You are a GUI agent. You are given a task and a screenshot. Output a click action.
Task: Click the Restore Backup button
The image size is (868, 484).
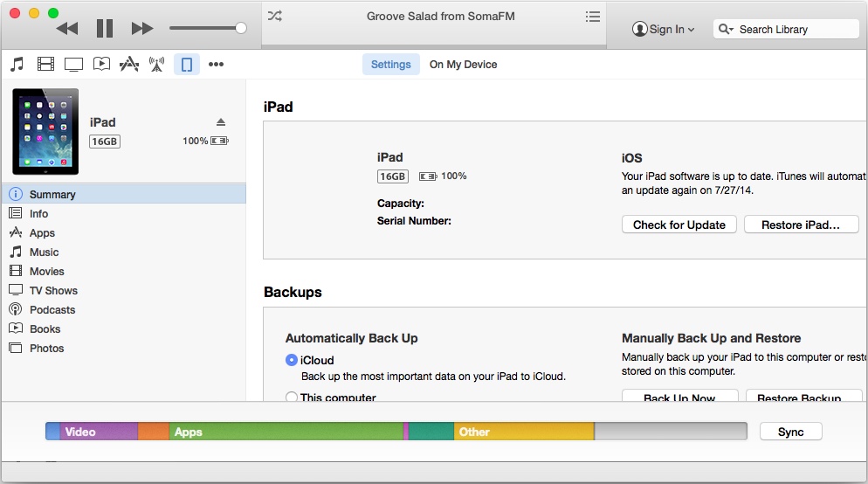click(803, 396)
